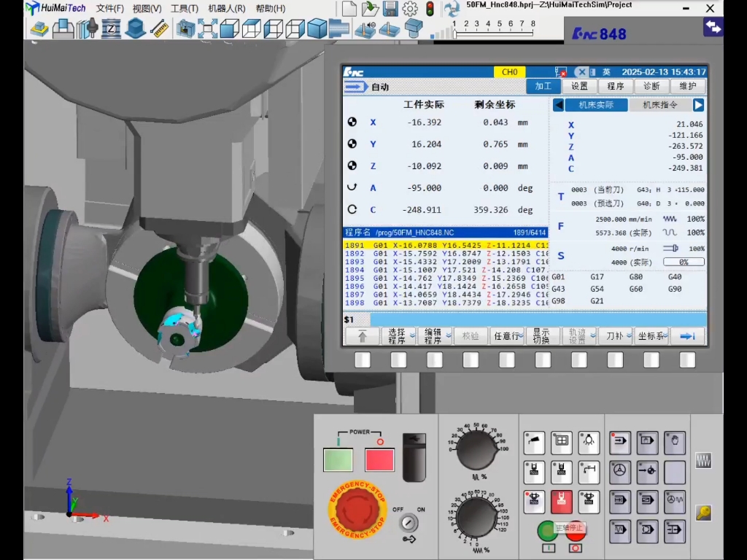Open the 任意行 softkey dropdown

pyautogui.click(x=508, y=336)
